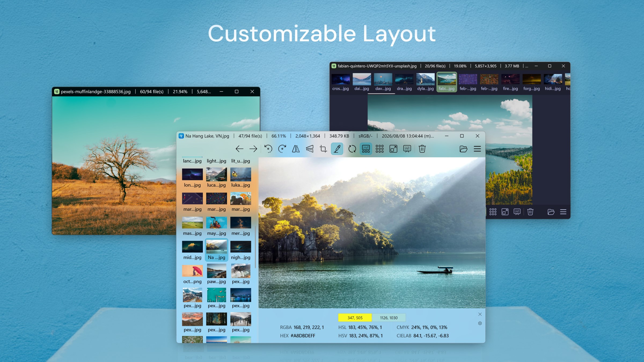The width and height of the screenshot is (644, 362).
Task: Open file via folder icon in Na Hang Lake toolbar
Action: (x=463, y=149)
